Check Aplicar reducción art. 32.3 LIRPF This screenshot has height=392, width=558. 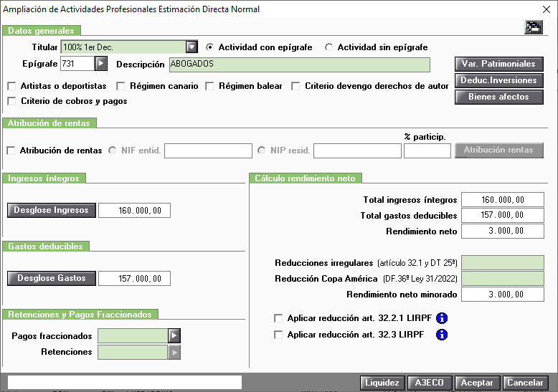[278, 335]
